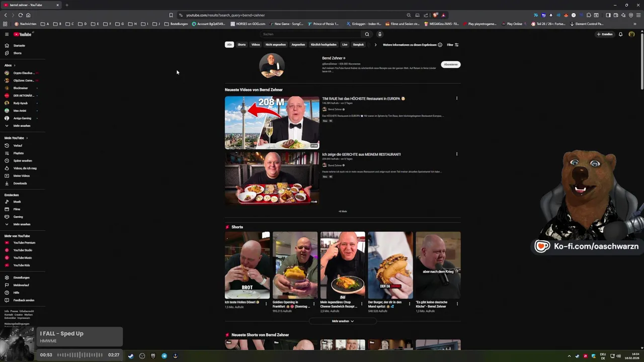Open Bernd Zehner channel avatar

pos(272,65)
